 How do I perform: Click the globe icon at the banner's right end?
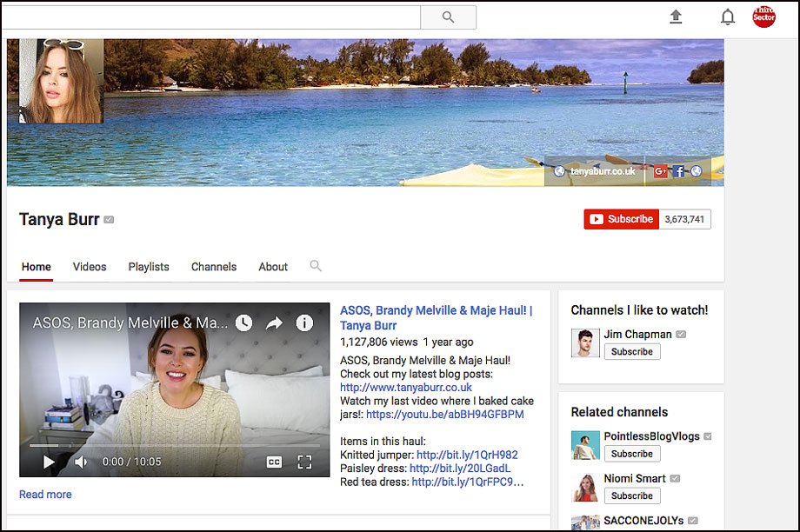pyautogui.click(x=697, y=171)
